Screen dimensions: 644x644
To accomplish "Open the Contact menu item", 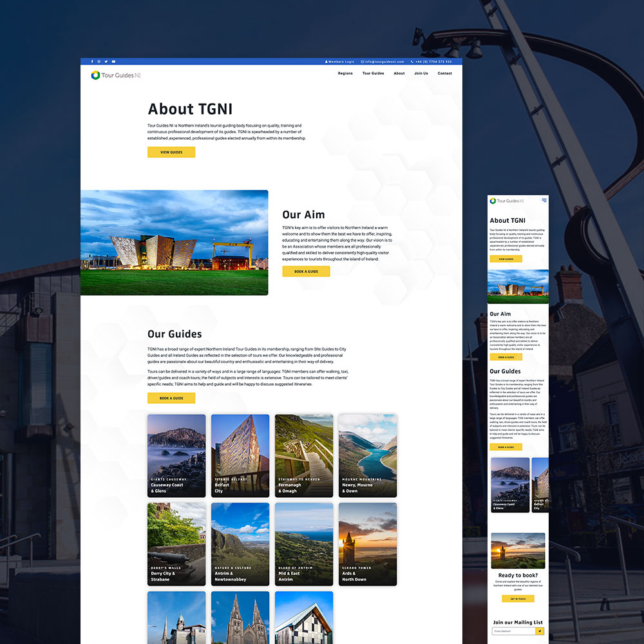I will (x=444, y=73).
